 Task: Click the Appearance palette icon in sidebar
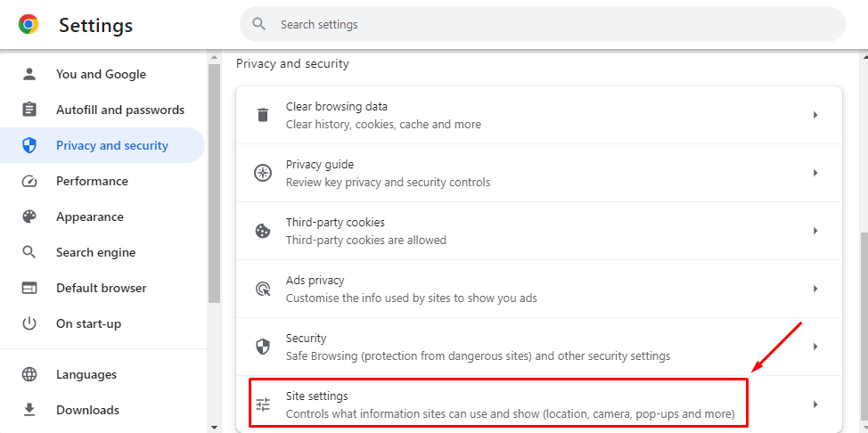coord(29,216)
